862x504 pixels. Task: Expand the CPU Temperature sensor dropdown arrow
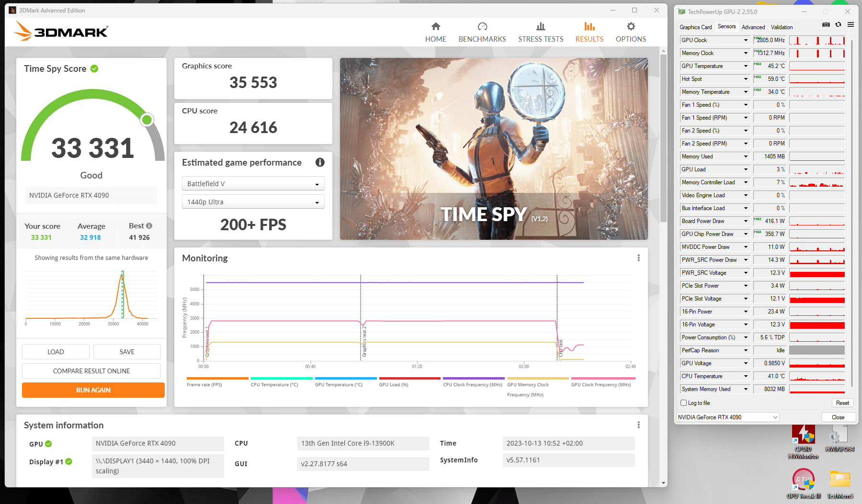tap(746, 376)
